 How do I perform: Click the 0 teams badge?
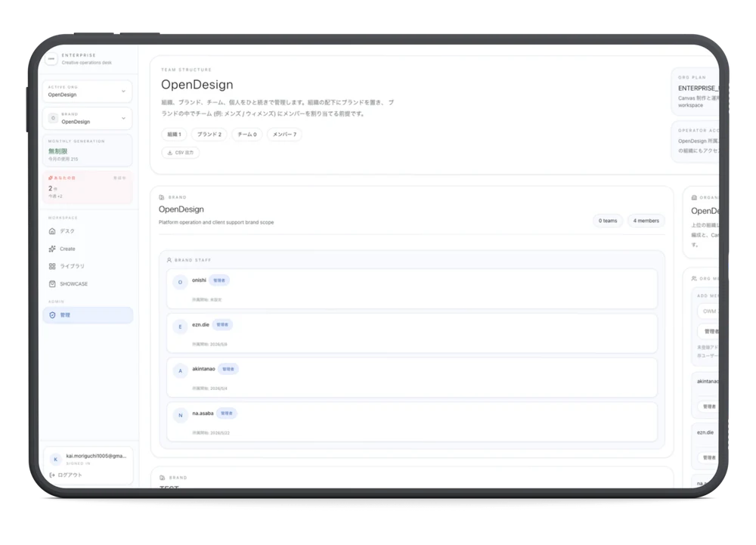point(608,221)
